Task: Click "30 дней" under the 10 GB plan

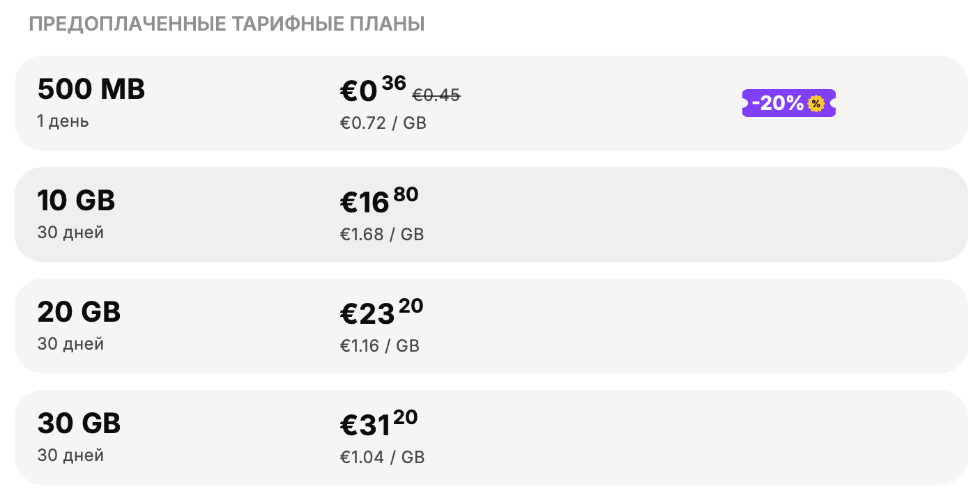Action: click(70, 233)
